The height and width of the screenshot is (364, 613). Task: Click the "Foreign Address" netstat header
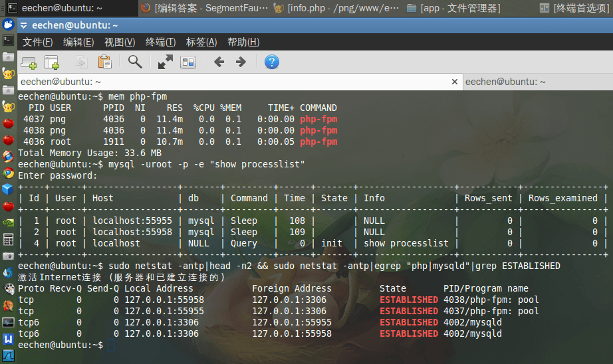tap(292, 288)
